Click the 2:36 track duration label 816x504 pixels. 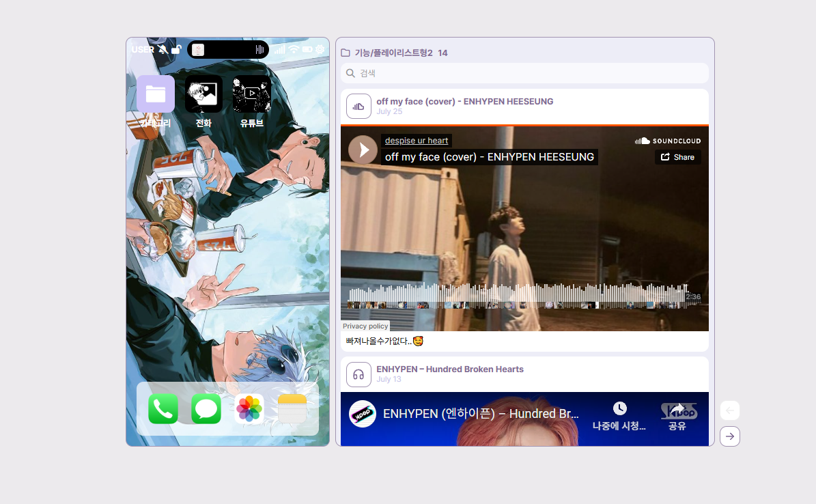(693, 297)
